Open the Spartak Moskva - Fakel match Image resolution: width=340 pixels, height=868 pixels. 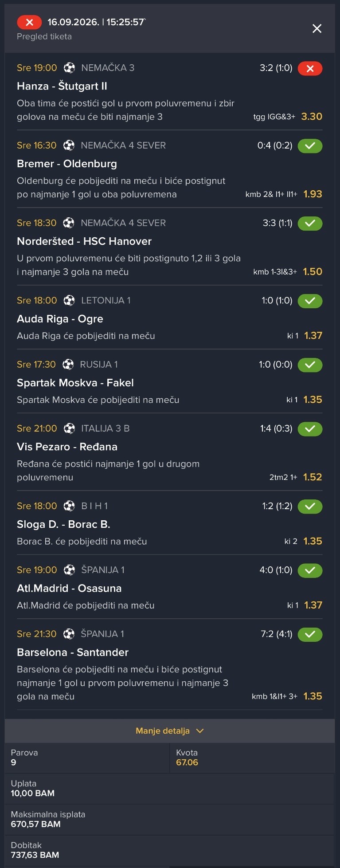coord(75,383)
